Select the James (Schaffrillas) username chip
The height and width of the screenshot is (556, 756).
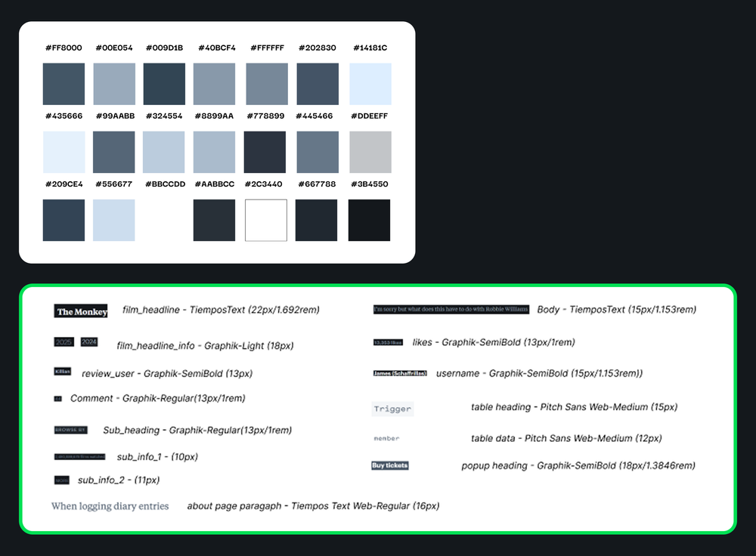tap(401, 372)
